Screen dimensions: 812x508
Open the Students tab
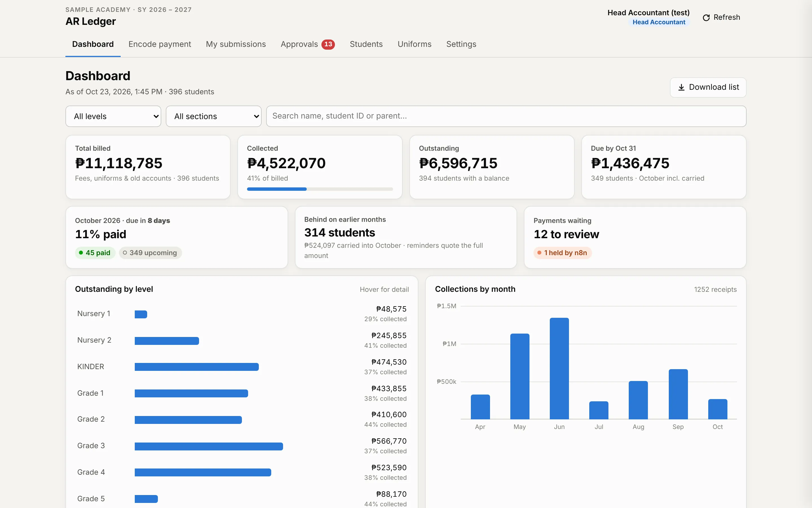coord(366,44)
